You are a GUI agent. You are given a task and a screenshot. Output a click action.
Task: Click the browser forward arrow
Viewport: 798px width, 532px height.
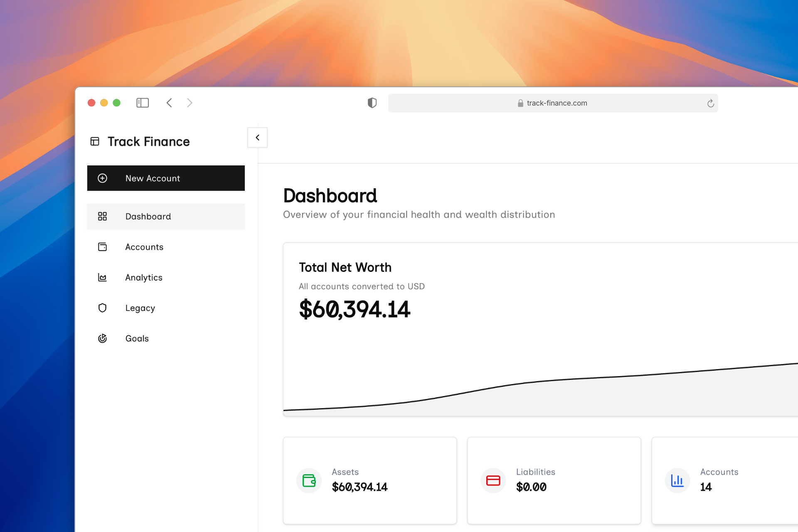tap(190, 103)
